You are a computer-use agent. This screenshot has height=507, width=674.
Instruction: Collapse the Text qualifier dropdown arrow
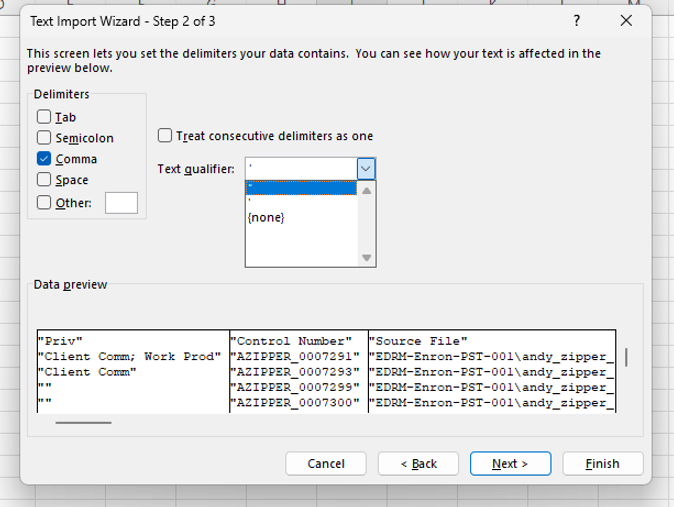point(366,169)
